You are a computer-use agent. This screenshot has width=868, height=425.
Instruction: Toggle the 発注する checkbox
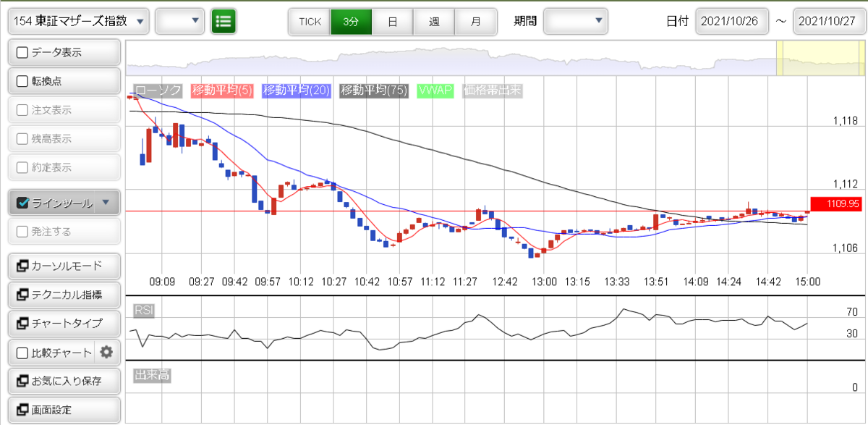tap(22, 232)
